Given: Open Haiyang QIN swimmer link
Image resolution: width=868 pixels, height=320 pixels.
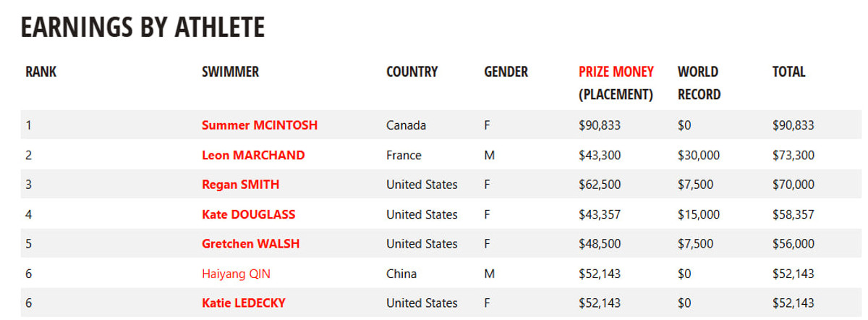Looking at the screenshot, I should pyautogui.click(x=237, y=274).
